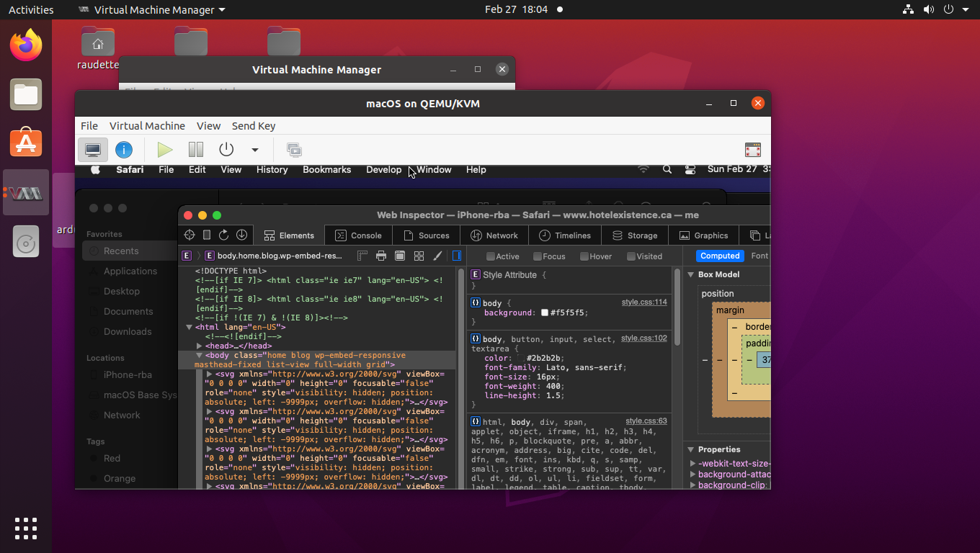Reload the page from the Web Inspector toolbar
This screenshot has width=980, height=553.
tap(223, 235)
